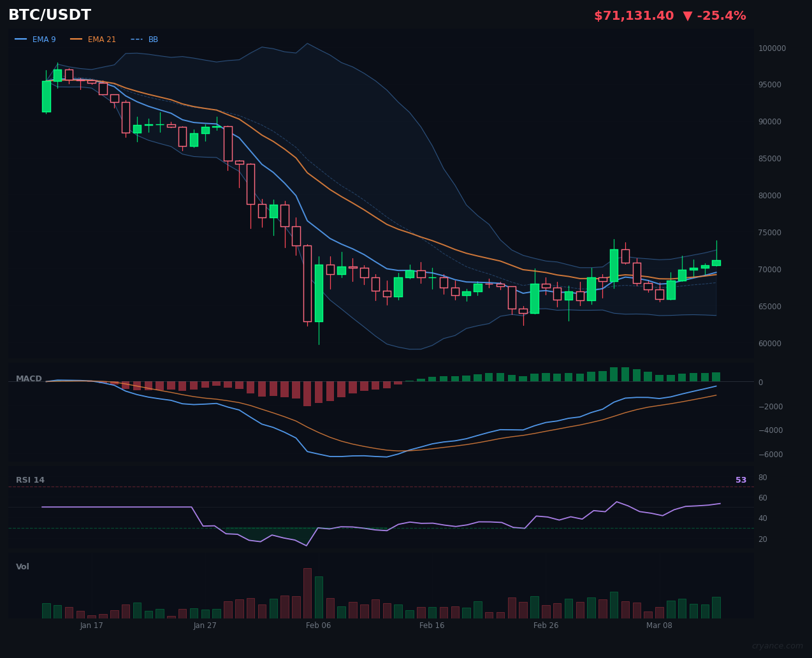Screen dimensions: 812x658
Task: Expand the Vol volume panel
Action: coord(22,566)
